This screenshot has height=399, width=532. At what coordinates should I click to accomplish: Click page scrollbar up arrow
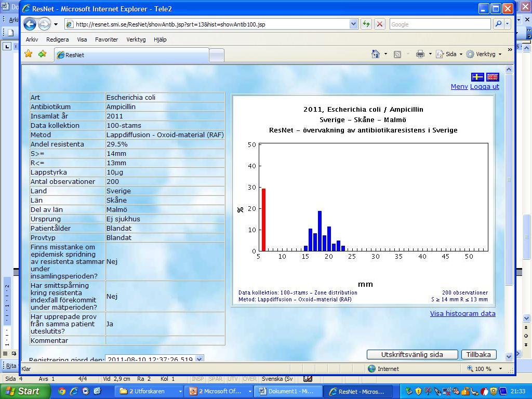(x=509, y=69)
